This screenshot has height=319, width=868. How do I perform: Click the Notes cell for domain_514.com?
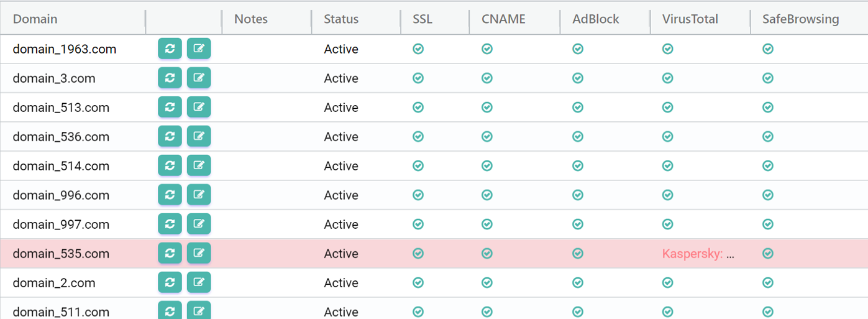pos(266,166)
